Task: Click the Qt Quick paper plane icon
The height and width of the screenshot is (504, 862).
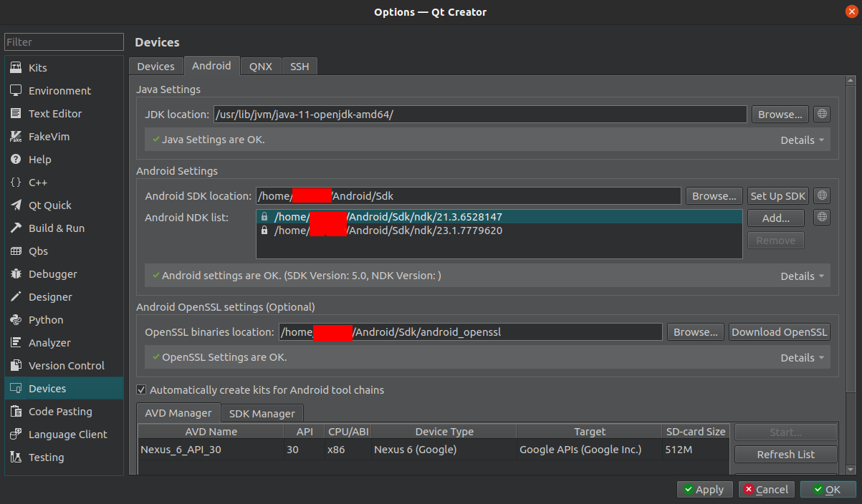Action: point(16,205)
